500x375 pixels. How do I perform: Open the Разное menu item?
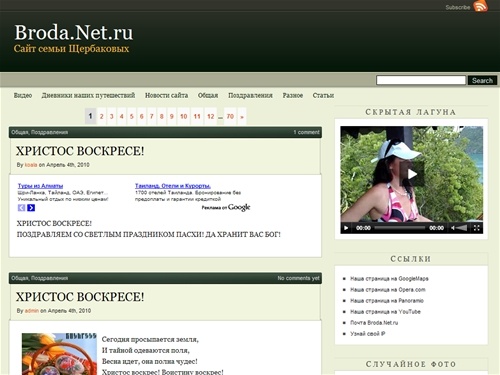click(x=293, y=95)
